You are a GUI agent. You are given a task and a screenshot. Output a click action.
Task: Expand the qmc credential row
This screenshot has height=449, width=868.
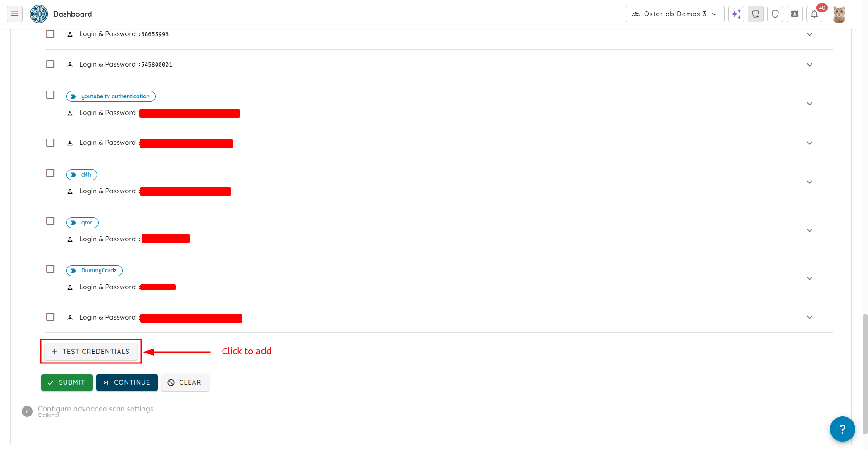(x=809, y=230)
